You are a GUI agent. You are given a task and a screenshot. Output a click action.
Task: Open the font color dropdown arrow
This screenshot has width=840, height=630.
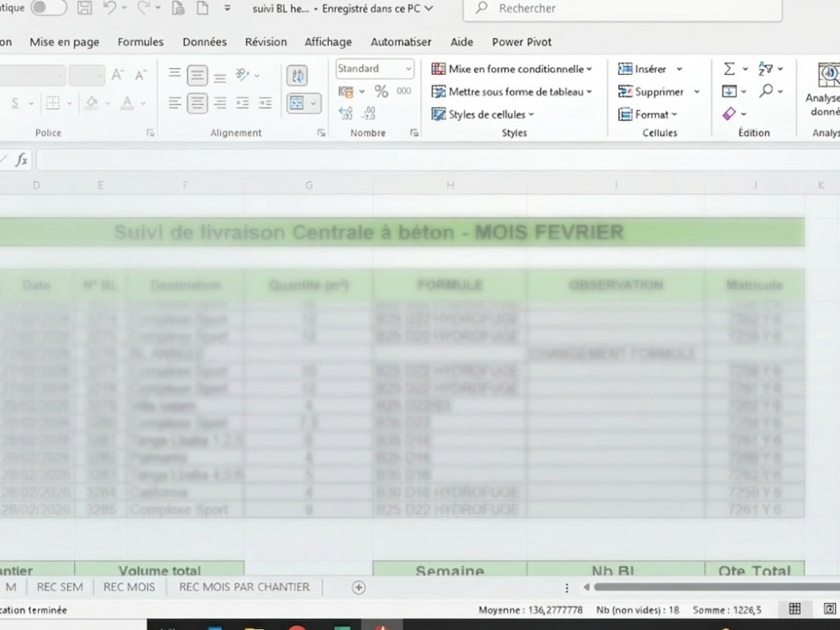(143, 102)
